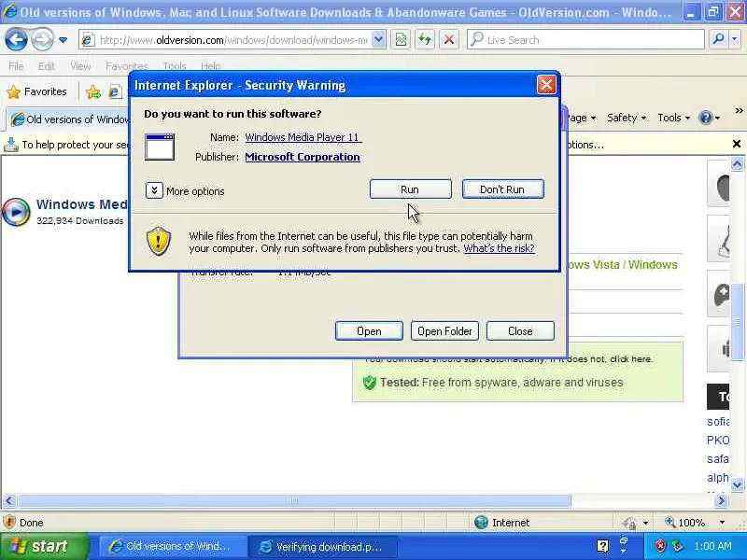Click the horizontal scrollbar thumb
This screenshot has width=747, height=560.
coord(294,500)
